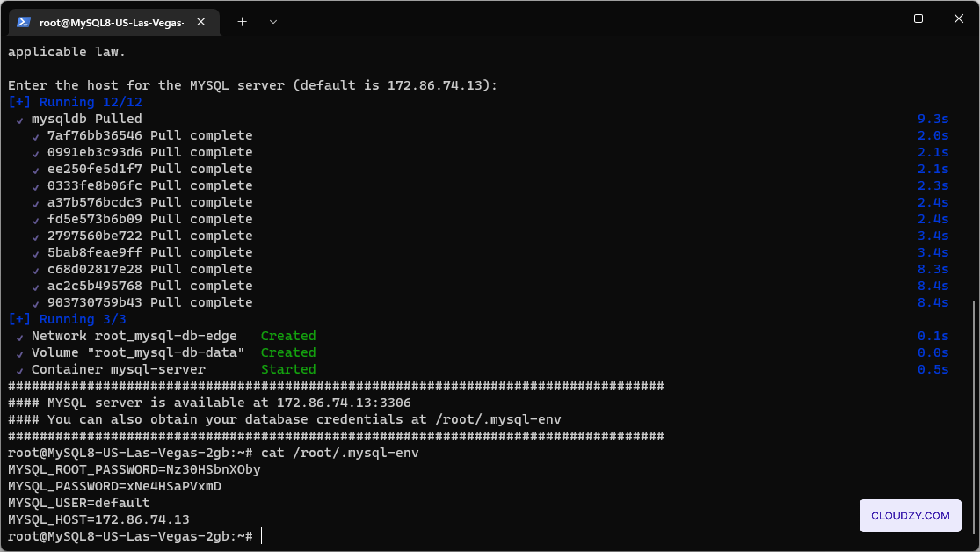Viewport: 980px width, 552px height.
Task: Select the root@MySQL8-US-Las-Vegas terminal tab
Action: (x=114, y=22)
